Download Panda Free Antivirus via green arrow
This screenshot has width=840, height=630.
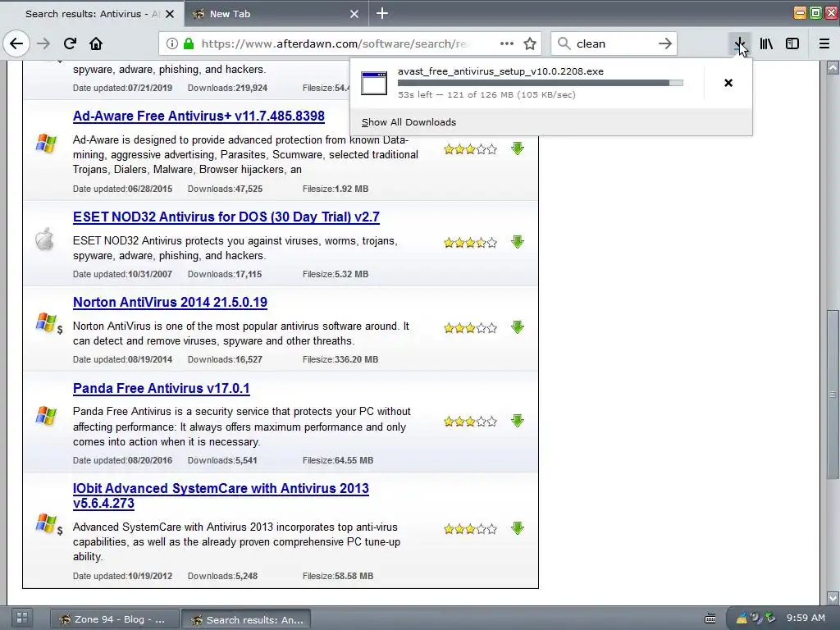[x=517, y=421]
